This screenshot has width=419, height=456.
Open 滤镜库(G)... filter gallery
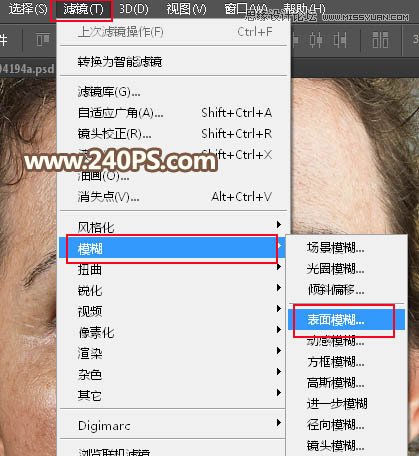point(173,92)
